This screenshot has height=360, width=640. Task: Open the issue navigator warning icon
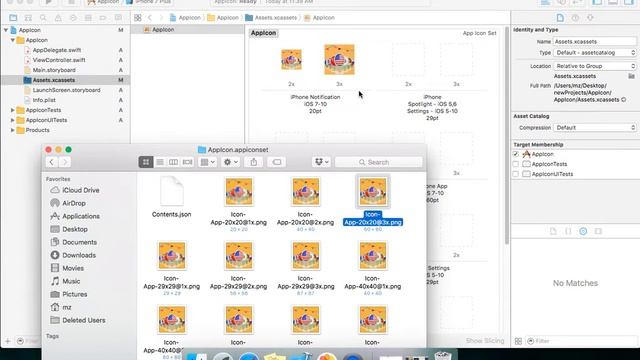[x=58, y=18]
